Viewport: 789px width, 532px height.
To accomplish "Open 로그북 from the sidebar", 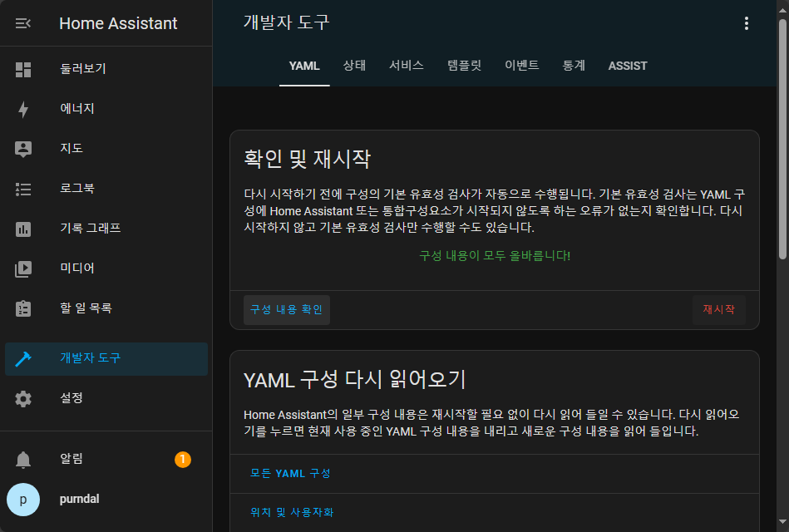I will tap(106, 188).
